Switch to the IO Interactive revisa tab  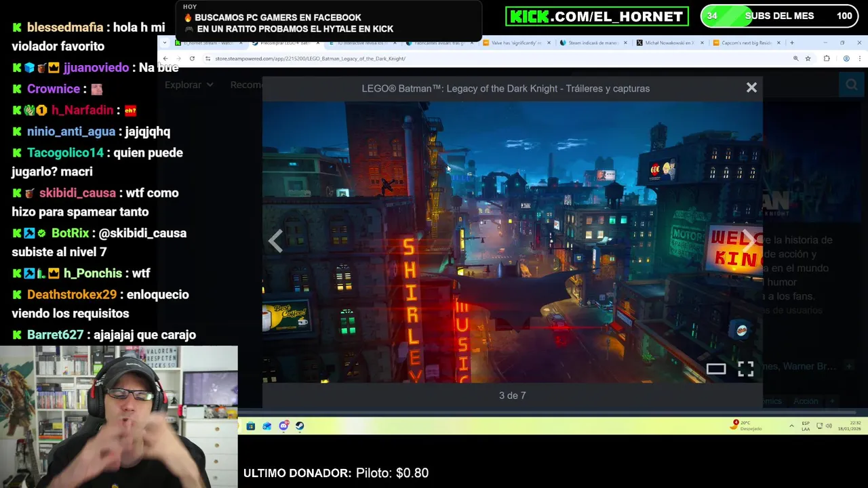(x=362, y=43)
